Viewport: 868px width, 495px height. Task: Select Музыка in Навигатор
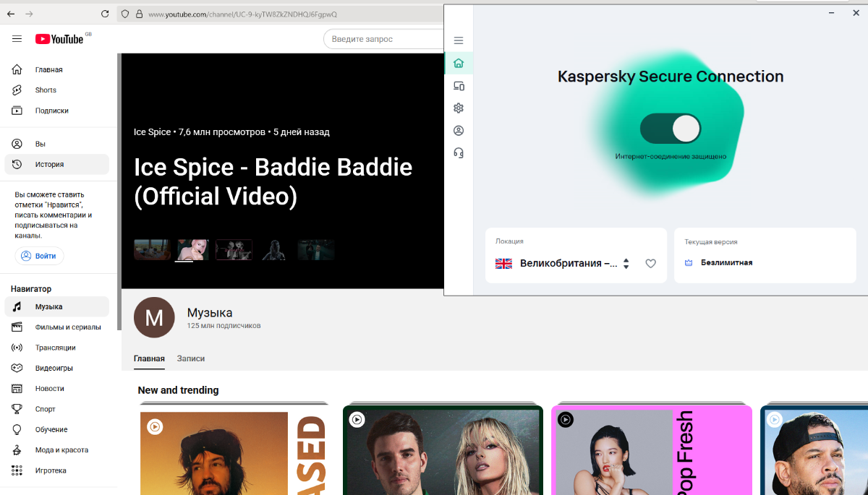56,306
